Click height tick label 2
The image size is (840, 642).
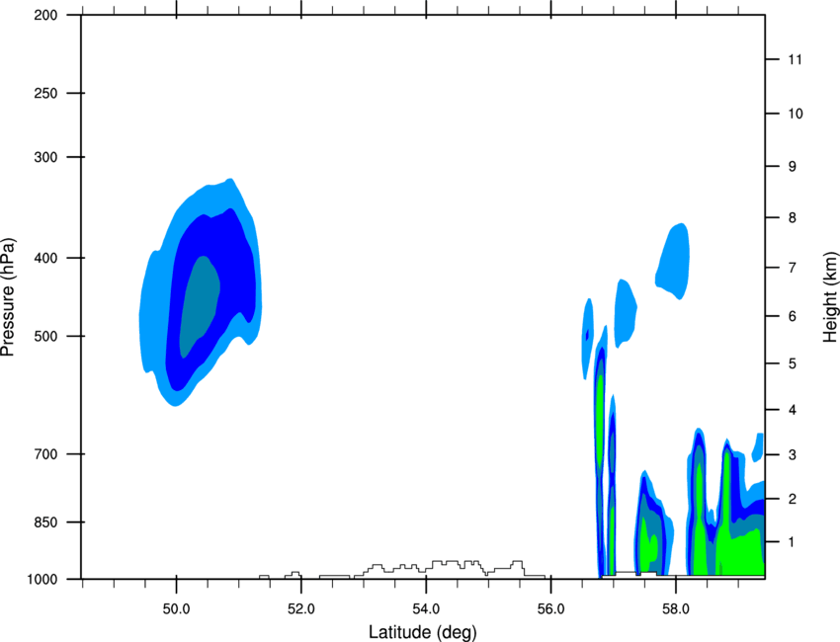tap(792, 499)
